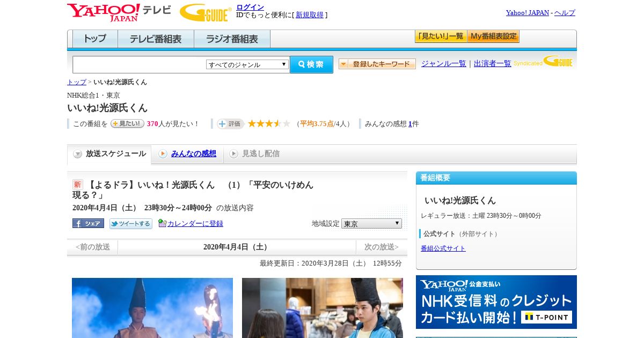The width and height of the screenshot is (644, 338).
Task: Click the 番組概要 panel header
Action: tap(496, 178)
